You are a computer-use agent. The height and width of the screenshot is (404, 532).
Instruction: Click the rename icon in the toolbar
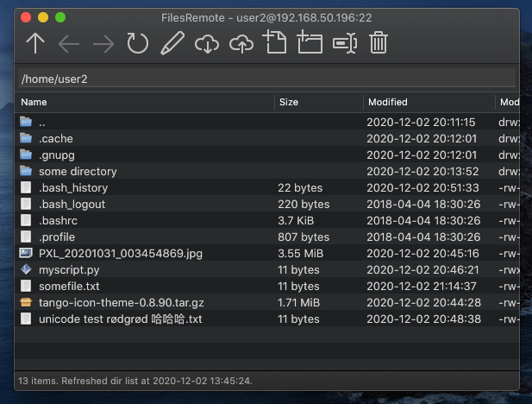(x=345, y=43)
